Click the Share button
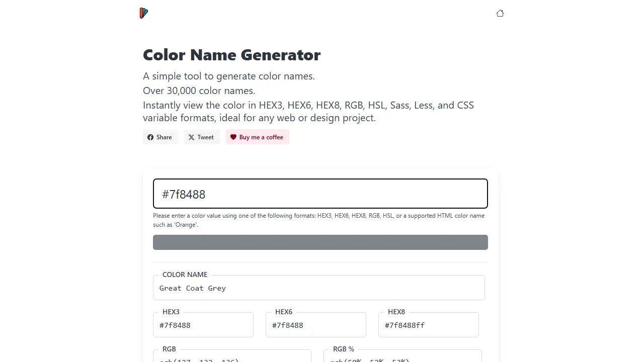Image resolution: width=644 pixels, height=362 pixels. click(x=160, y=137)
